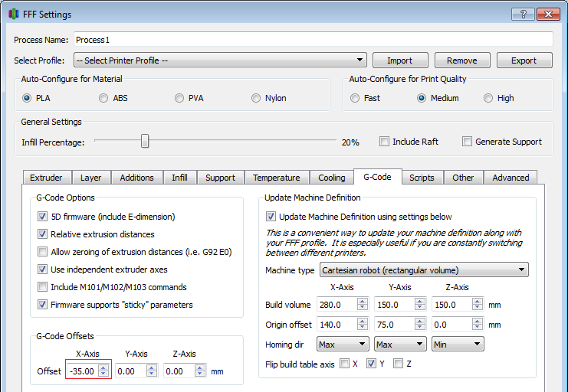This screenshot has height=392, width=568.
Task: Toggle Firmware supports sticky parameters
Action: point(42,305)
